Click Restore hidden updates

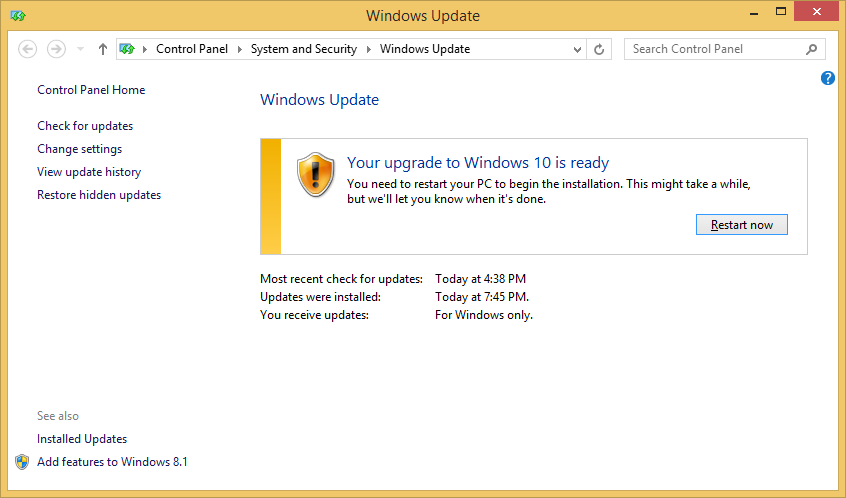click(99, 195)
